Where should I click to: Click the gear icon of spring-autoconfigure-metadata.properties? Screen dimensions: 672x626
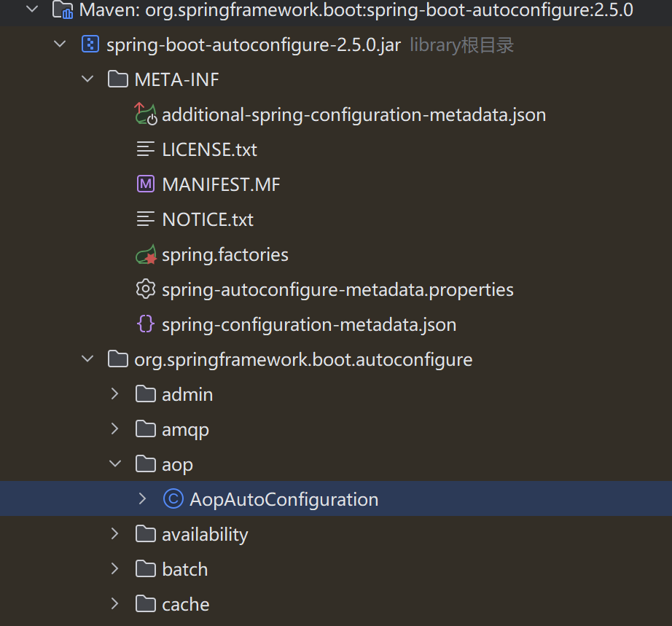click(x=146, y=289)
